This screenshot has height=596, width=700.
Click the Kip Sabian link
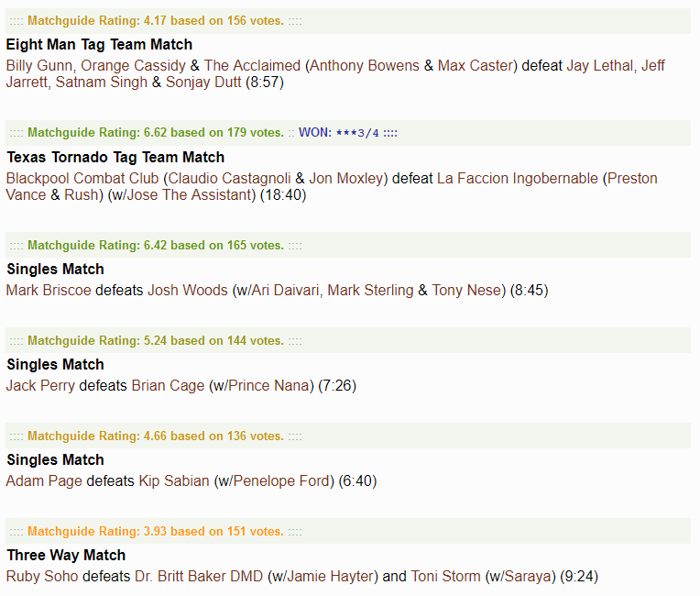point(174,481)
